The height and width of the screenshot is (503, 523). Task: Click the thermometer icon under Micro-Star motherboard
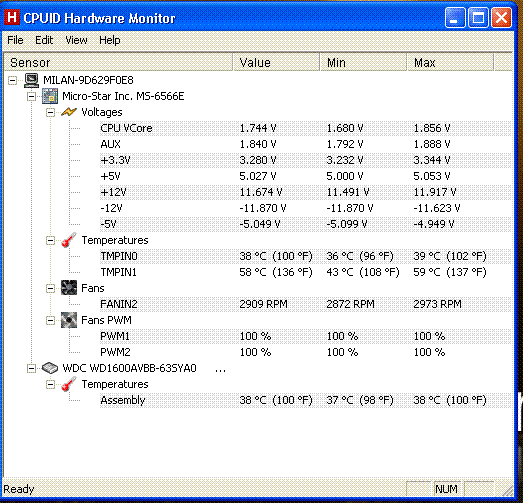[x=69, y=240]
